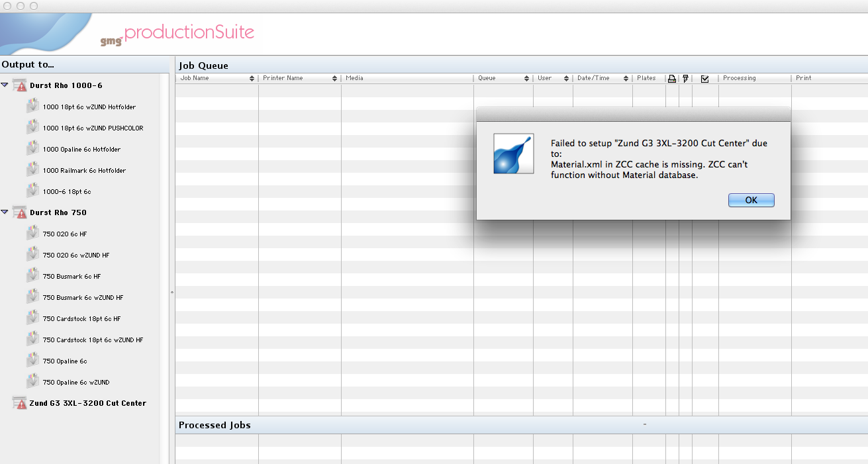Select the 1000-6 18pt 6c text

click(x=67, y=191)
